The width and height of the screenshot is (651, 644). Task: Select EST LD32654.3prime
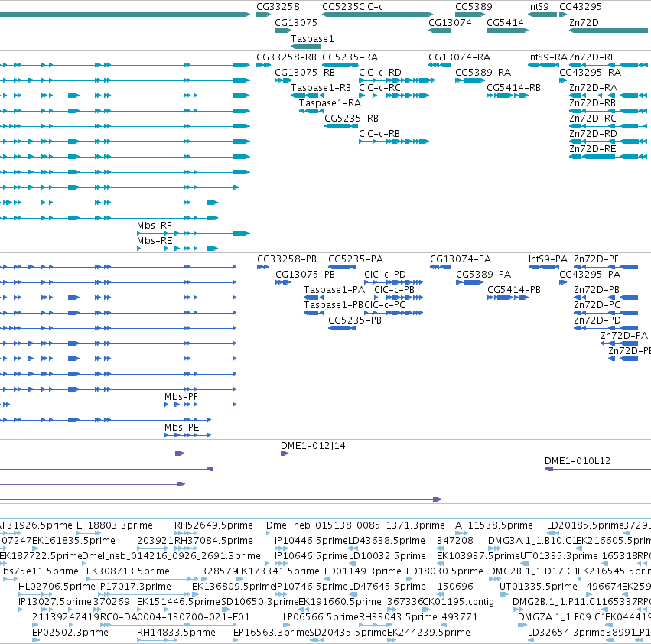[x=531, y=640]
